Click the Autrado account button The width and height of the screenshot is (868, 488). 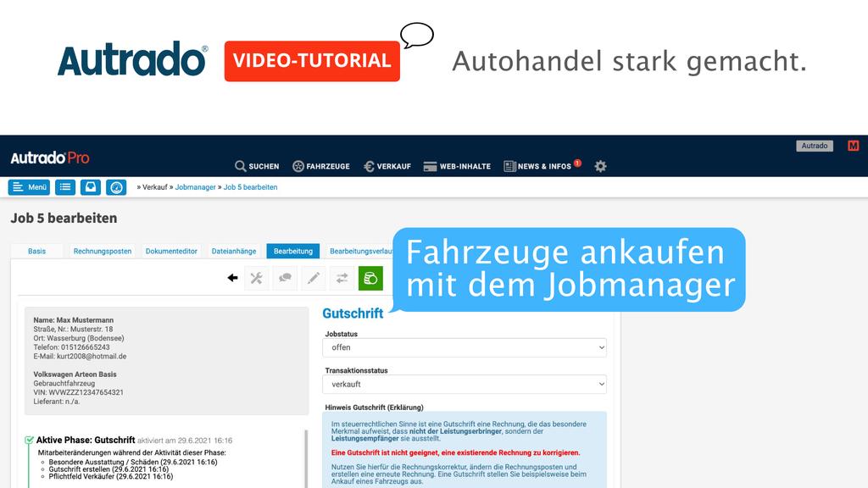click(815, 146)
